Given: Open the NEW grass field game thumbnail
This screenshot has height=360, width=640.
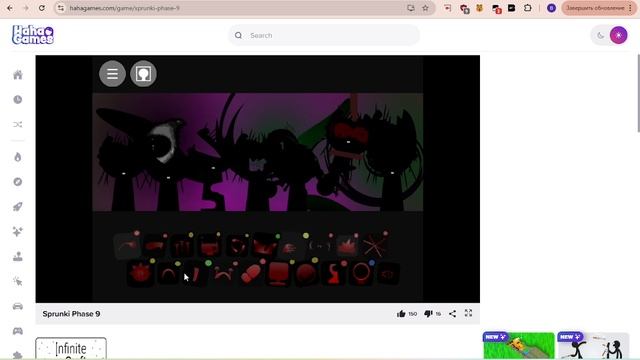Looking at the screenshot, I should (519, 345).
